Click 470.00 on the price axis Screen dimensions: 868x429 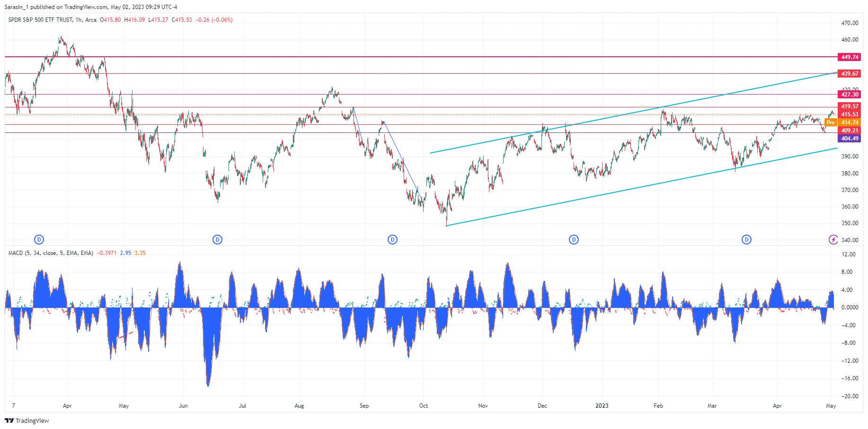click(x=850, y=23)
